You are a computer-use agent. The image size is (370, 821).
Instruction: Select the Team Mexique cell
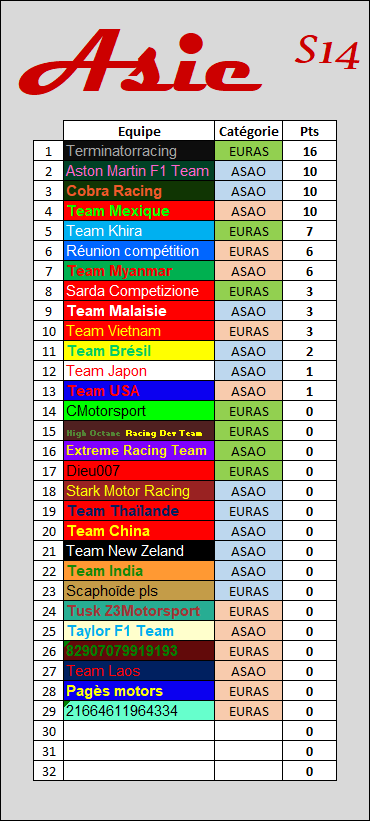click(139, 211)
